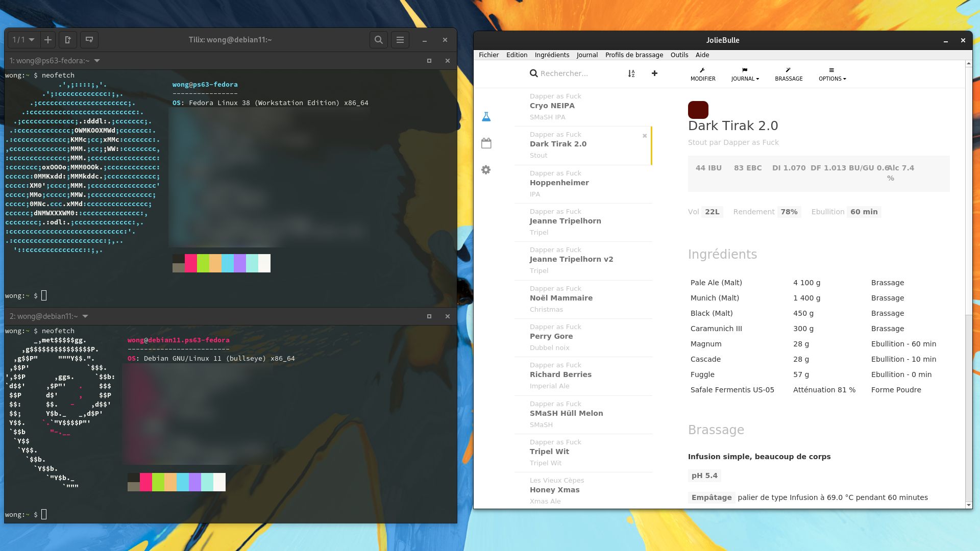Maximize the debian11 terminal pane
Image resolution: width=980 pixels, height=551 pixels.
pos(429,316)
